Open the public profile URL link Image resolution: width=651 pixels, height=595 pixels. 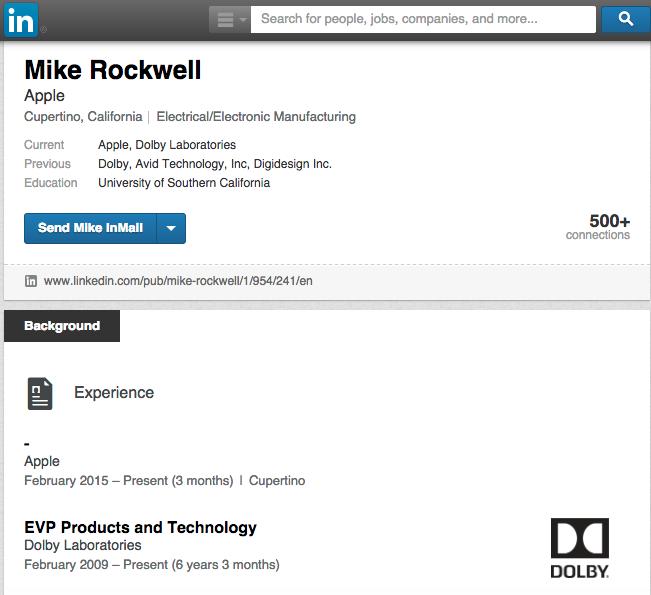tap(178, 281)
